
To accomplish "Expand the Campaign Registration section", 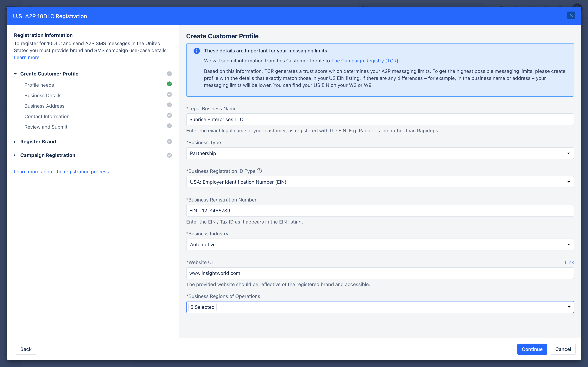I will click(x=15, y=155).
